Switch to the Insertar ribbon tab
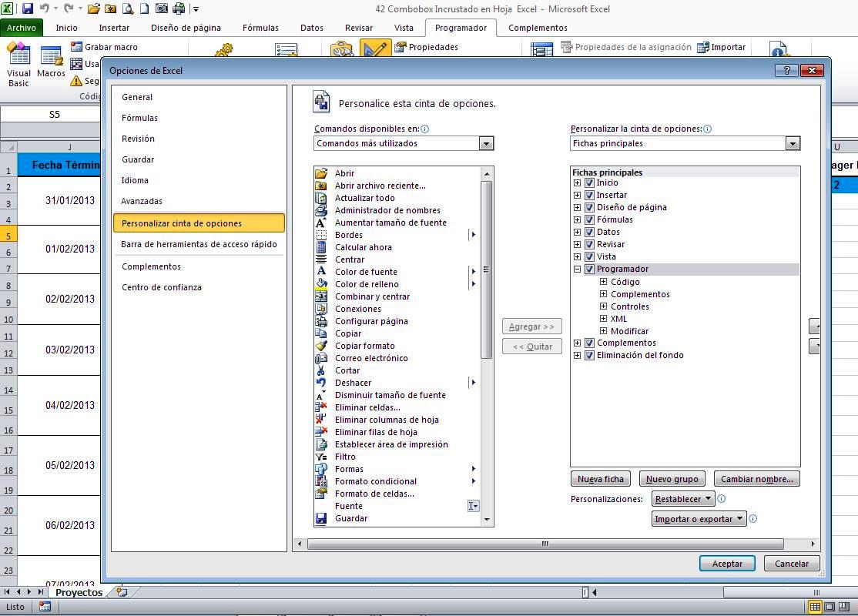Screen dimensions: 858x616 (114, 28)
